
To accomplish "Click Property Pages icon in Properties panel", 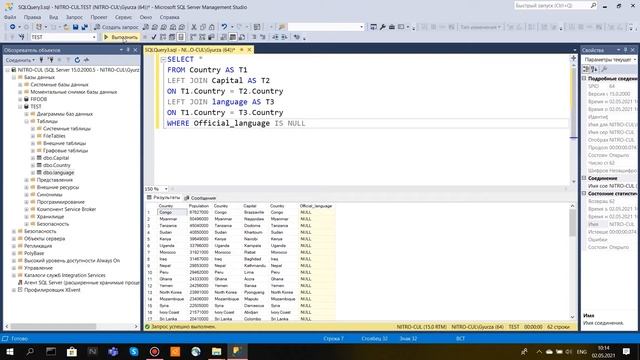I will (x=605, y=69).
